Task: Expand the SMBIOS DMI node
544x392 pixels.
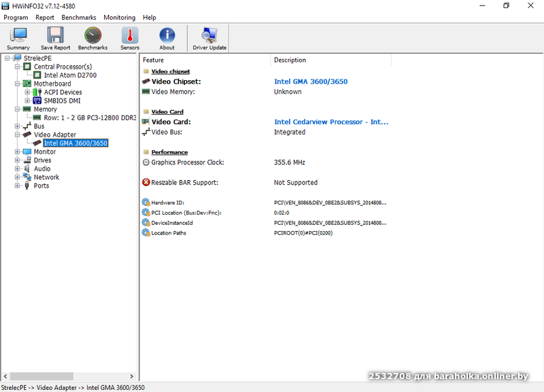Action: tap(27, 101)
